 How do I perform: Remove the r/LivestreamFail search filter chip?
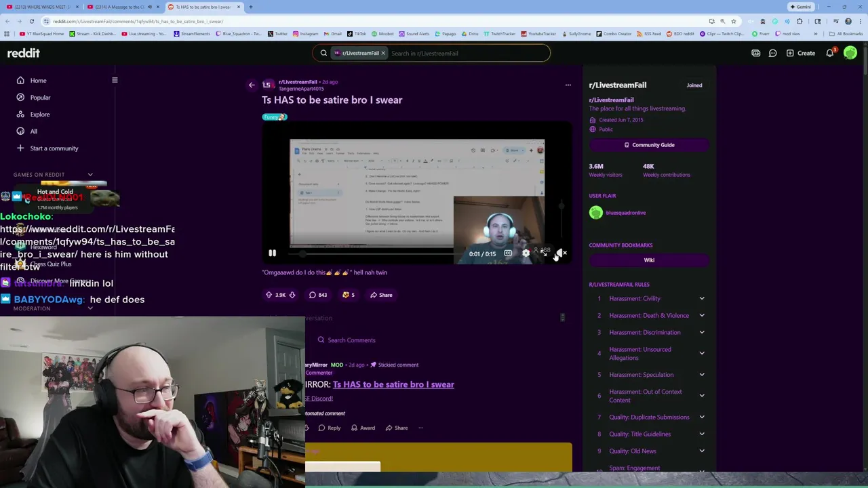coord(383,53)
